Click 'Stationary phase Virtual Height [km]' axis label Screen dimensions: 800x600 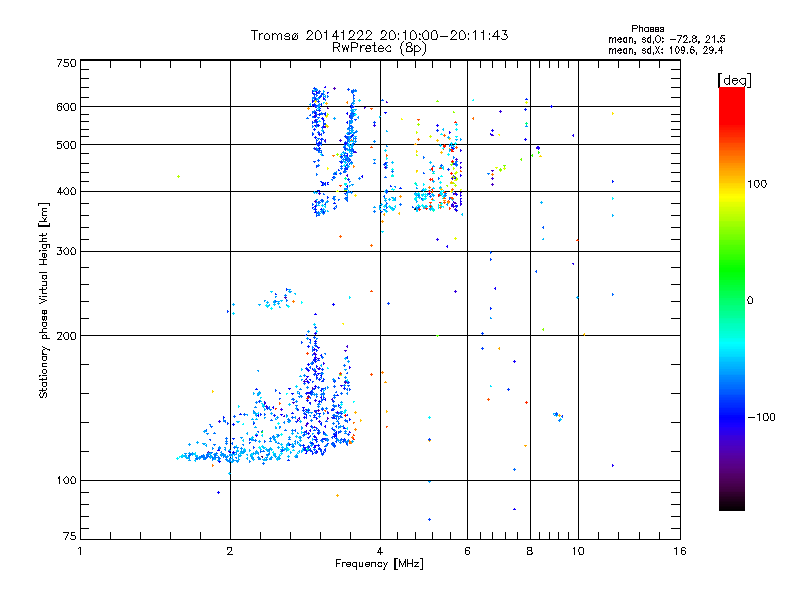[x=43, y=300]
